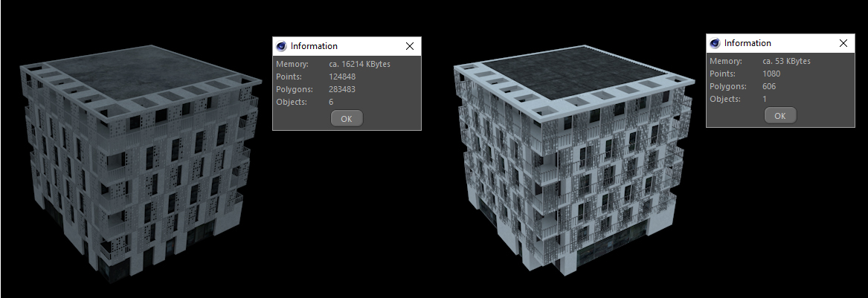Select the points value "124848"
Viewport: 868px width, 298px height.
pyautogui.click(x=342, y=77)
